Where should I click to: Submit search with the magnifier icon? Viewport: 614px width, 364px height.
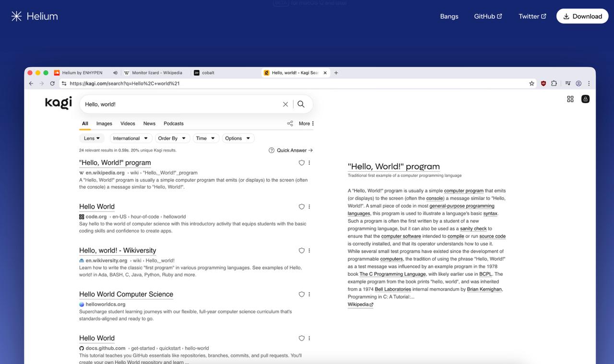point(301,104)
